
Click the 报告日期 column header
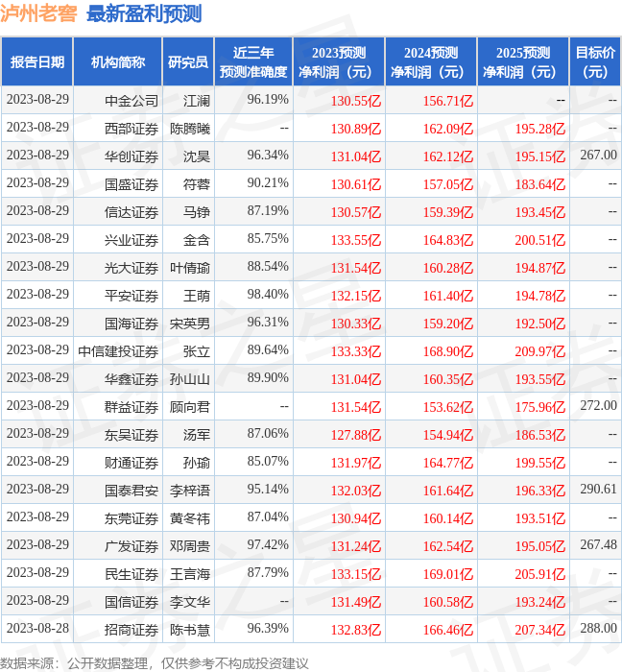37,61
